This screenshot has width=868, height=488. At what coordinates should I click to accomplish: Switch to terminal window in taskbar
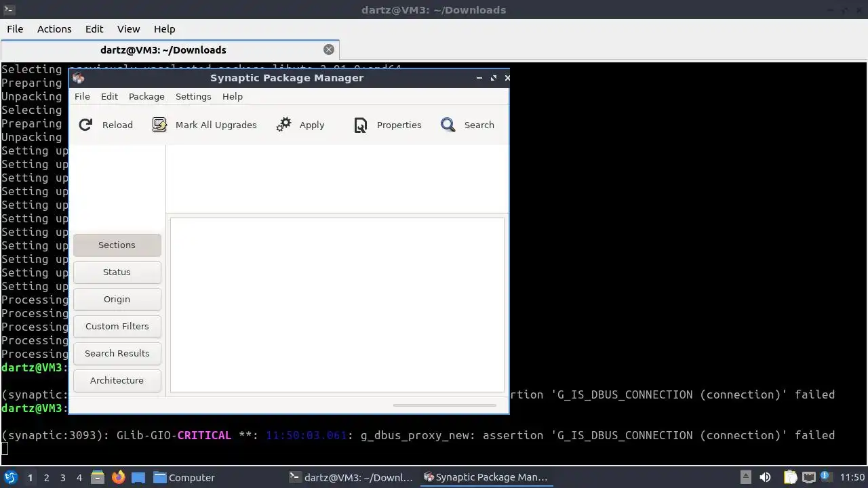pos(351,477)
